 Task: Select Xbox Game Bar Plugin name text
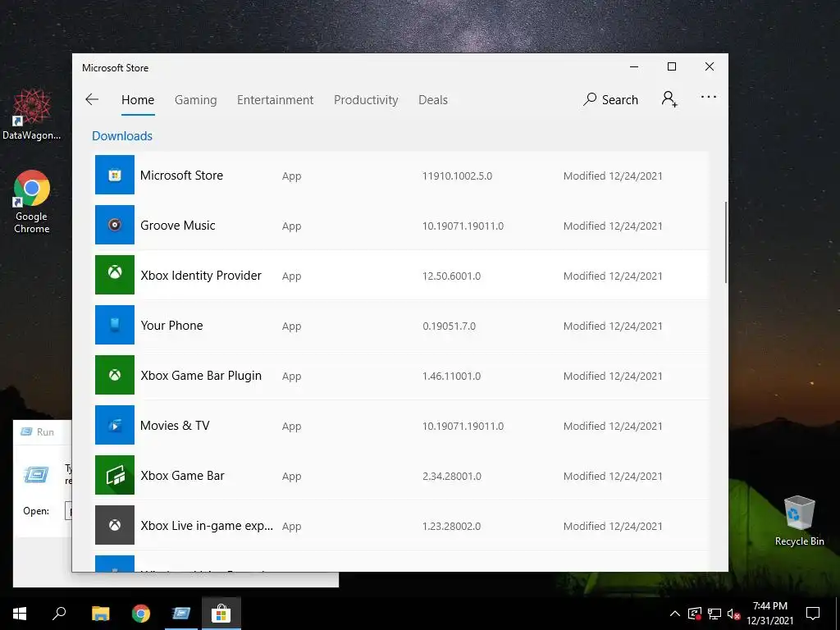[x=201, y=376]
